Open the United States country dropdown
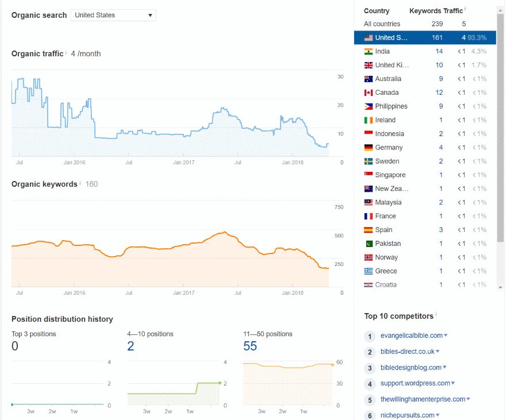 click(113, 15)
